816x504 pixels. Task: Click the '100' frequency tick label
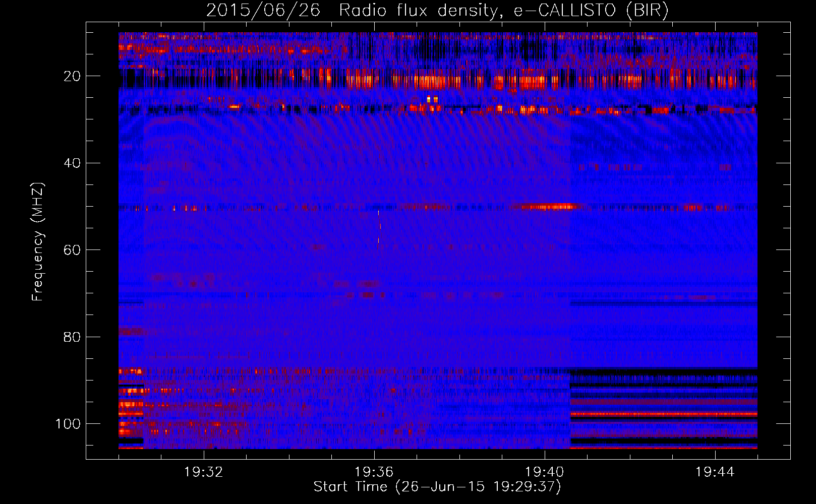[x=68, y=424]
